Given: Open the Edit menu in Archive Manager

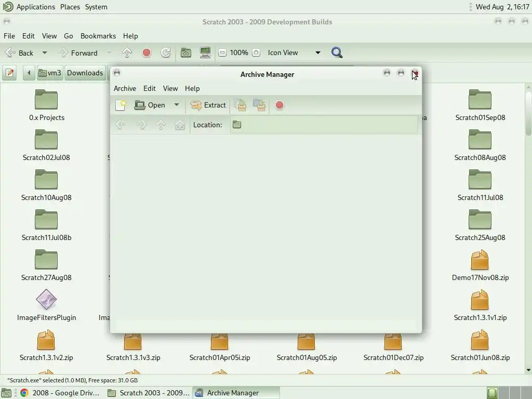Looking at the screenshot, I should pyautogui.click(x=149, y=88).
